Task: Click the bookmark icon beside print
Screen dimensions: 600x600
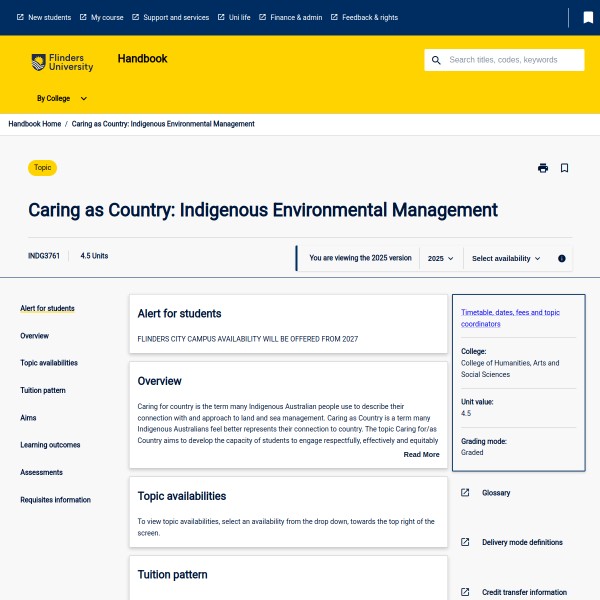Action: tap(564, 168)
